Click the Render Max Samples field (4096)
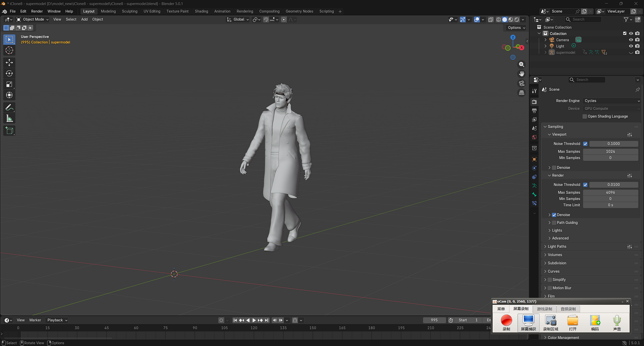The width and height of the screenshot is (644, 346). pyautogui.click(x=611, y=193)
